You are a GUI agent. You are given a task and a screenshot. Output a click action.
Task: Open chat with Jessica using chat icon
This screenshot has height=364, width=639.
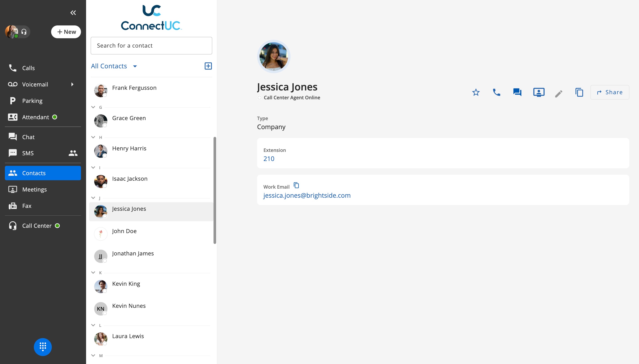pyautogui.click(x=517, y=92)
